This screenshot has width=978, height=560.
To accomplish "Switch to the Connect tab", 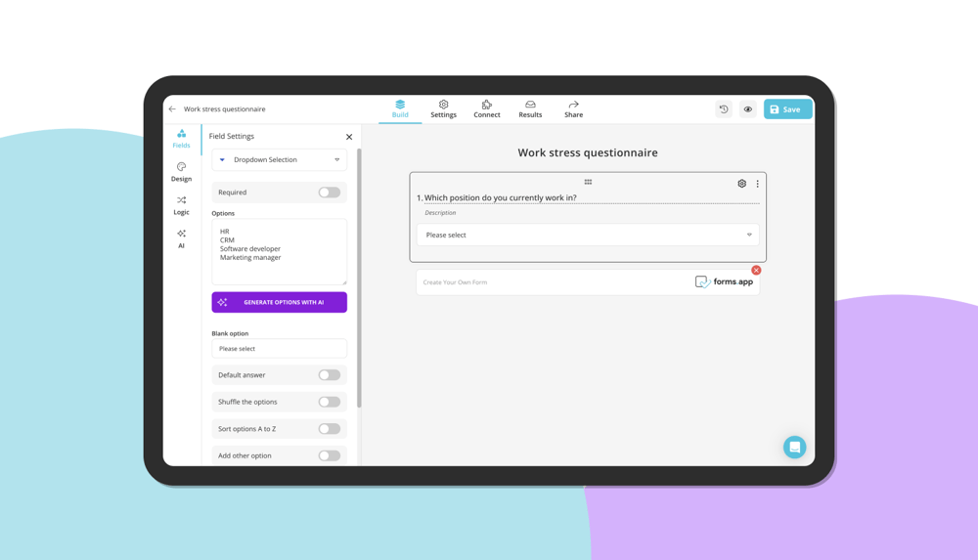I will click(486, 109).
